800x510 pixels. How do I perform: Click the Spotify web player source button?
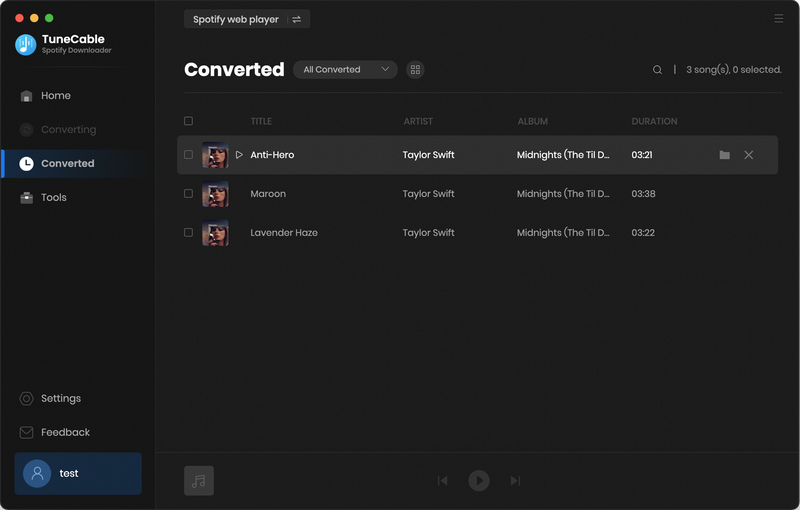tap(247, 19)
